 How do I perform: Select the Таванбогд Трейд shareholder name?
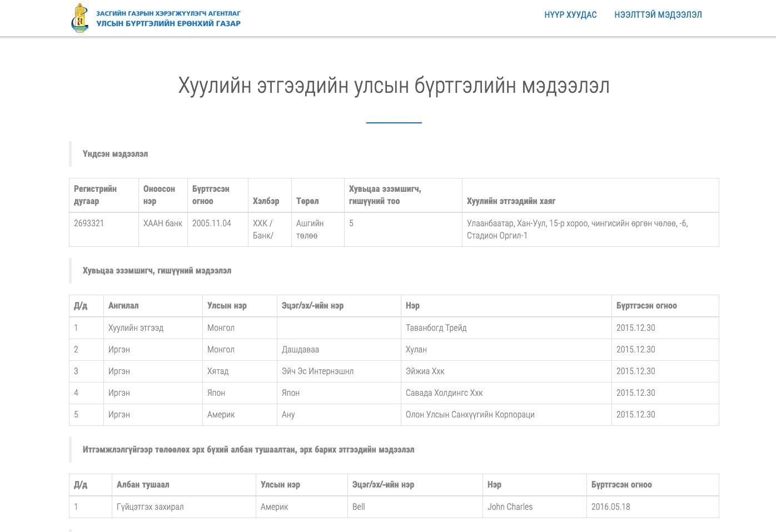(436, 328)
